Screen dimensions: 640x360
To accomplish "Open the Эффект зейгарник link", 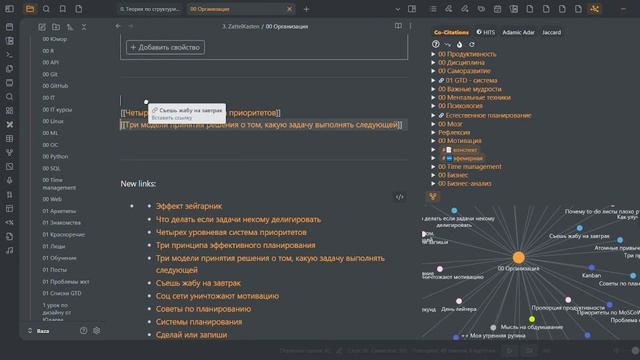I will coord(189,206).
